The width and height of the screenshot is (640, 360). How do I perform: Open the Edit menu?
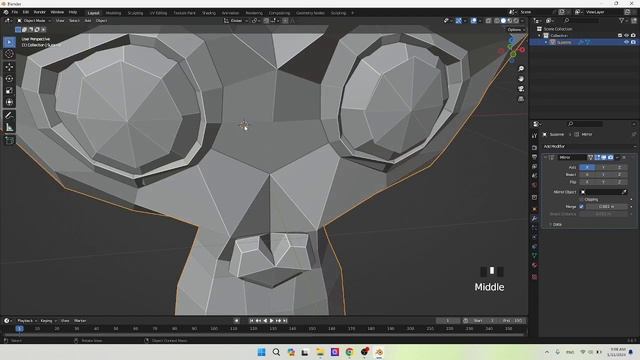pyautogui.click(x=26, y=13)
